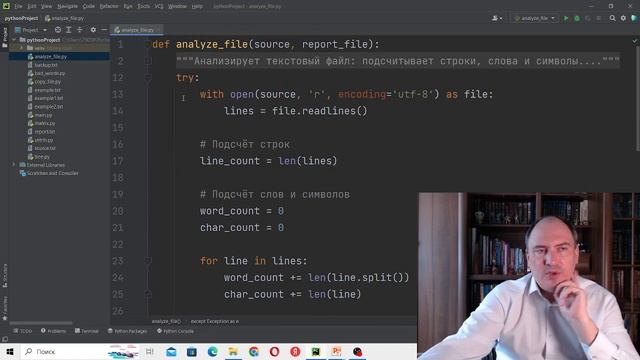Image resolution: width=640 pixels, height=360 pixels.
Task: Open the Project view selector dropdown
Action: (x=31, y=30)
